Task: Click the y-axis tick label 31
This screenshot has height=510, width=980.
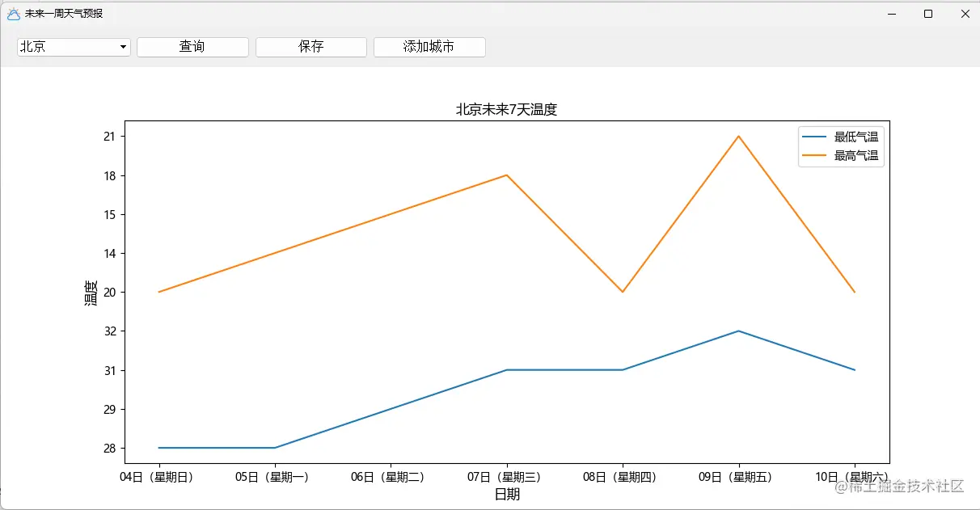Action: 110,370
